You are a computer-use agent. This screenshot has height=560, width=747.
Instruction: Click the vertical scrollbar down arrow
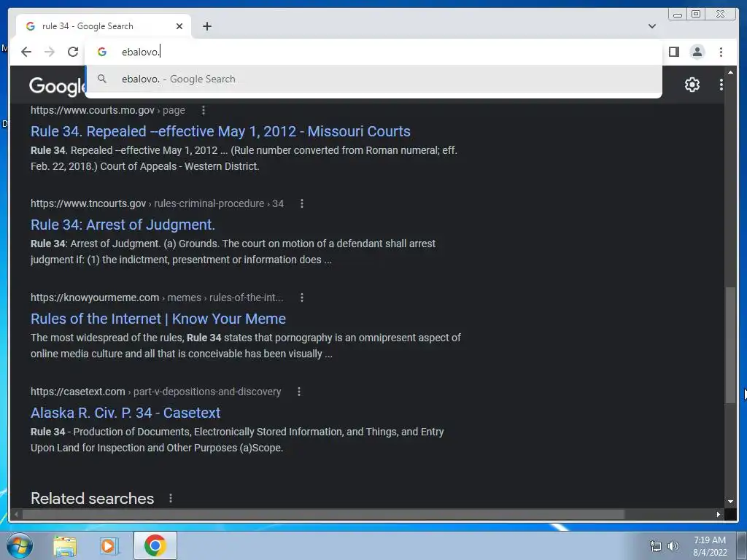pos(730,502)
